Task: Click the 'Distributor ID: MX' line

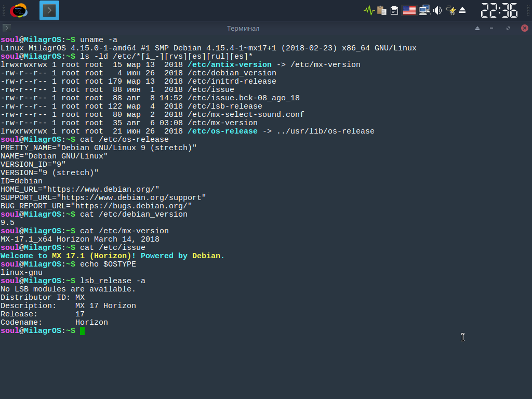Action: pyautogui.click(x=43, y=298)
